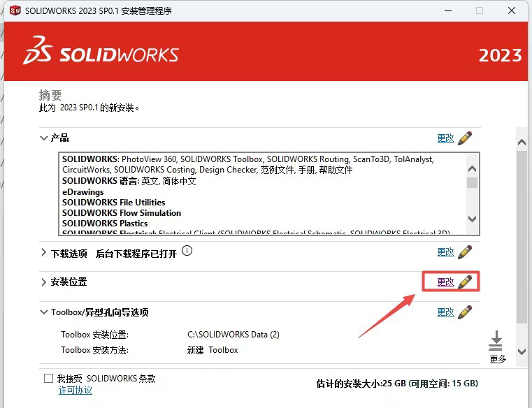Expand the 安装位置 section
The image size is (532, 408).
[43, 282]
